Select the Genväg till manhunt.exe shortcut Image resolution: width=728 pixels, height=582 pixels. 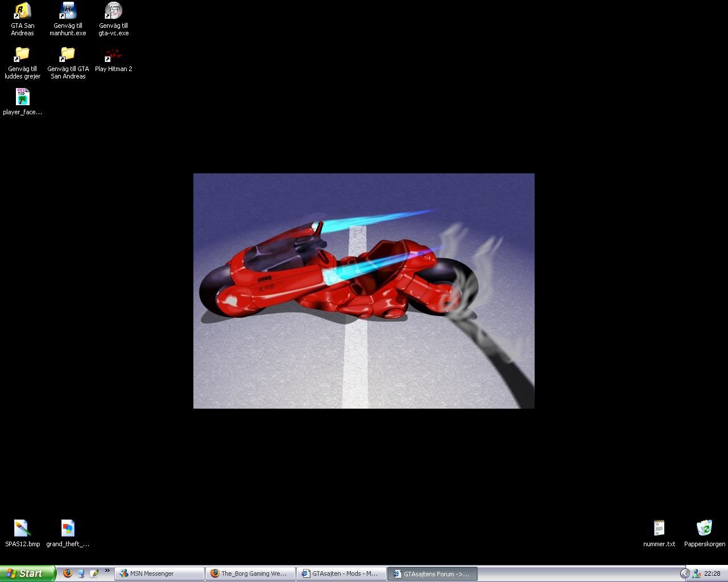coord(68,19)
